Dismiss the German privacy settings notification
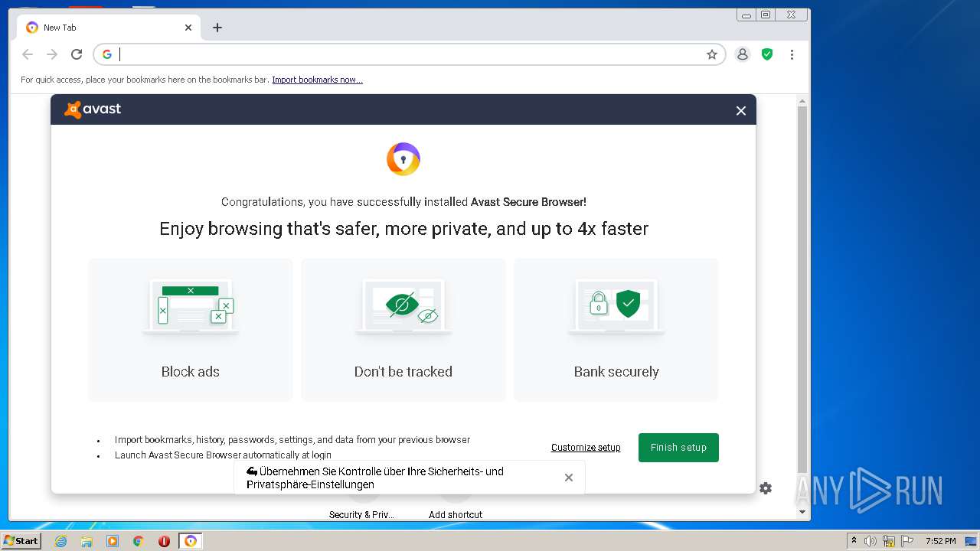Viewport: 980px width, 551px height. pyautogui.click(x=569, y=478)
